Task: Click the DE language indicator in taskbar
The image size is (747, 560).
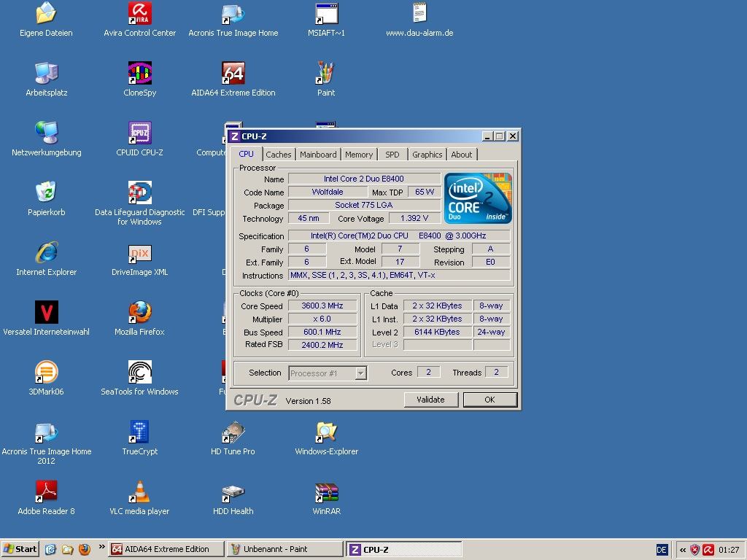Action: (662, 550)
